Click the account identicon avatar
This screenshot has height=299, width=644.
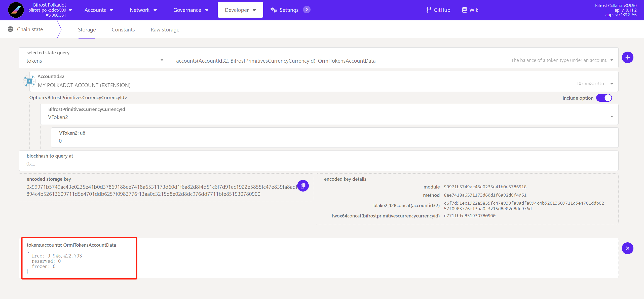point(29,81)
